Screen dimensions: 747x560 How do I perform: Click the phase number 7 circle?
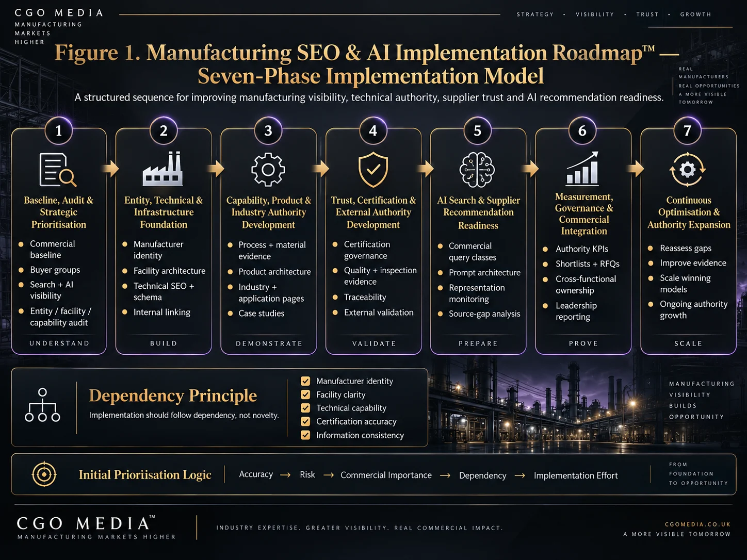(688, 131)
